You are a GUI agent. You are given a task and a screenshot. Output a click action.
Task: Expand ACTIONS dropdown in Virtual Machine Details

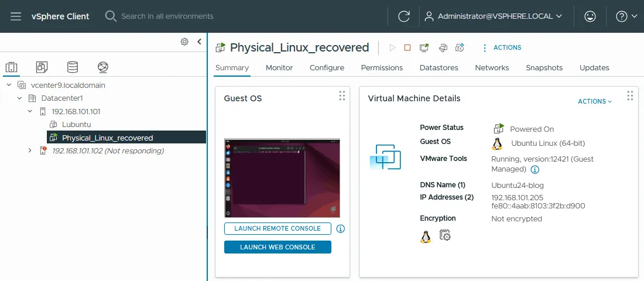coord(595,101)
